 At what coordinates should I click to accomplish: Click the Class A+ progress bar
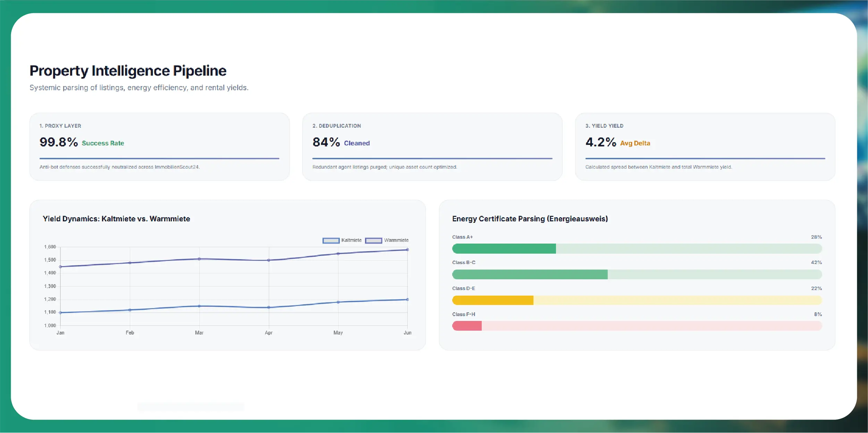click(x=637, y=248)
